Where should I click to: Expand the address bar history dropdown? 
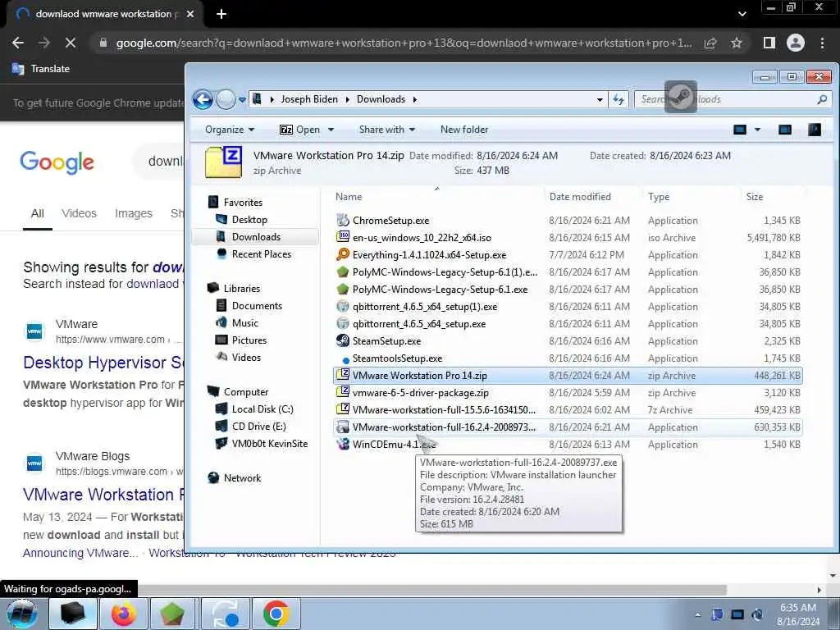click(x=600, y=99)
